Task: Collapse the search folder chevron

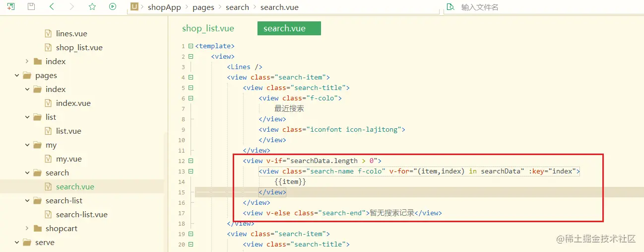Action: [x=27, y=173]
